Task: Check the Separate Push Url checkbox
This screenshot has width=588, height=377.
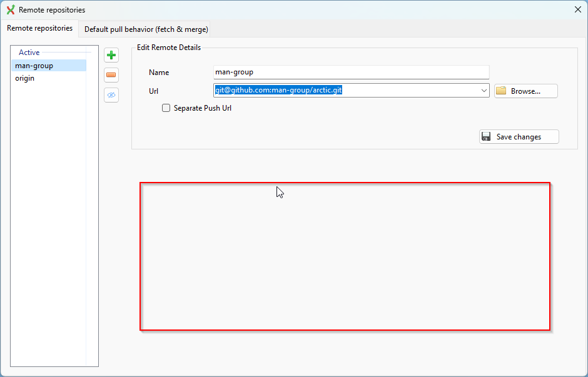Action: click(166, 108)
